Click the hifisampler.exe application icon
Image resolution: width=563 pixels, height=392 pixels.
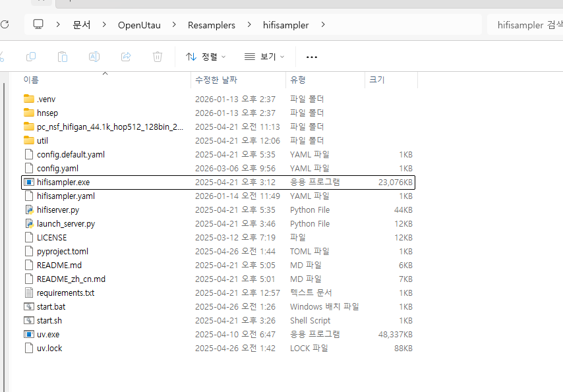pyautogui.click(x=29, y=182)
